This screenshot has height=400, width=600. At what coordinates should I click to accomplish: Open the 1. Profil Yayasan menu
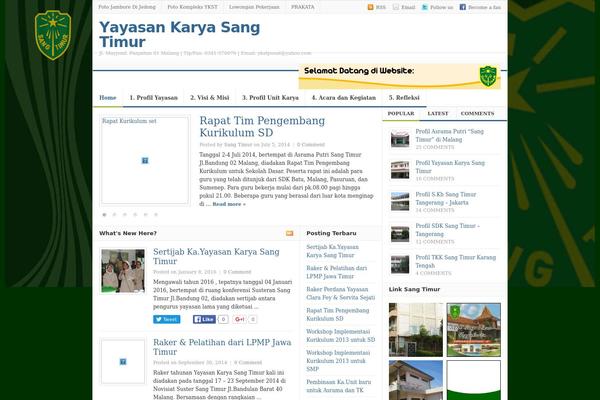pos(153,98)
